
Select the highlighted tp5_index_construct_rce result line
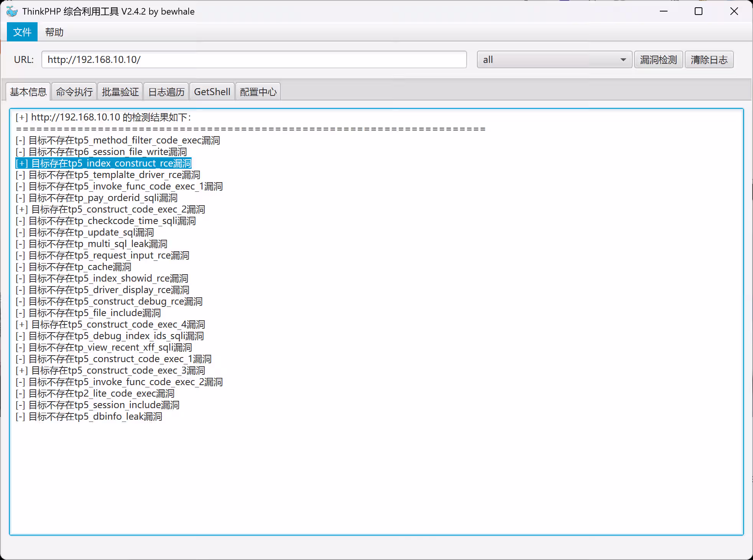(104, 163)
